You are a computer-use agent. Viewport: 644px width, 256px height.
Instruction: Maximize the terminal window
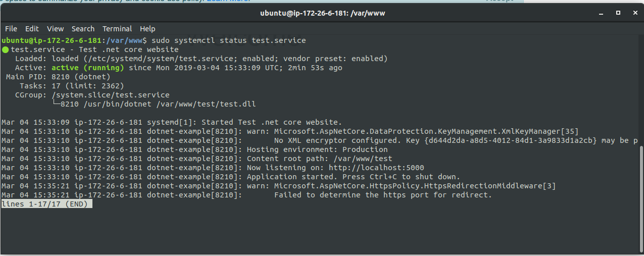coord(618,13)
